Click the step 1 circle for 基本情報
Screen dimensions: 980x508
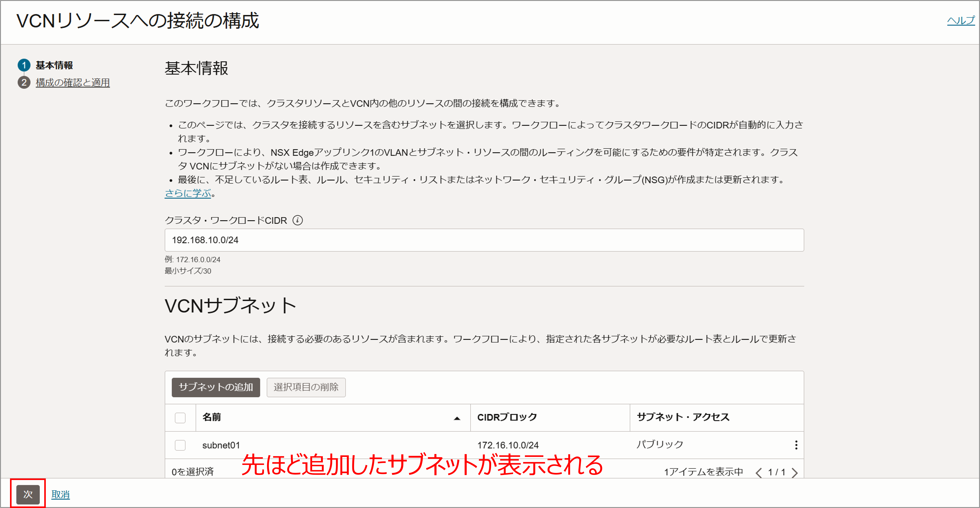(x=24, y=65)
